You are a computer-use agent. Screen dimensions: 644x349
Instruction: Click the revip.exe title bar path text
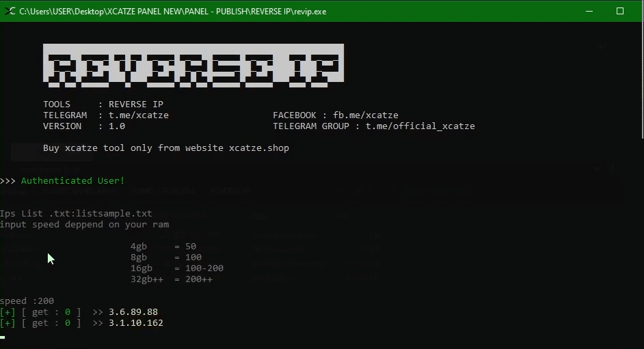pyautogui.click(x=172, y=12)
